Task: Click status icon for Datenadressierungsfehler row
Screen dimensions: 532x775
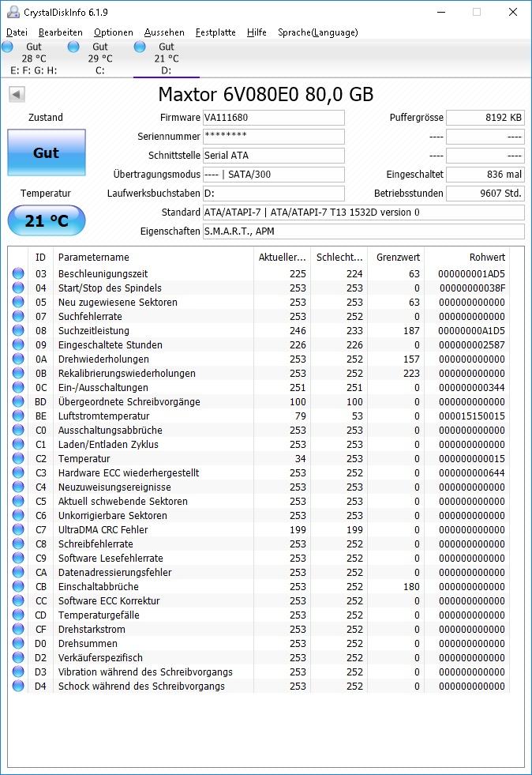Action: [x=18, y=572]
